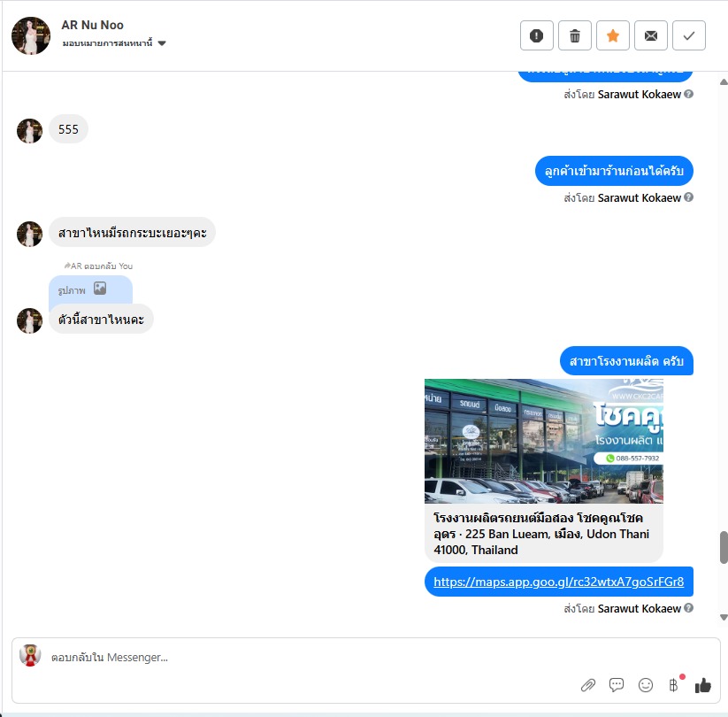
Task: Mark conversation as spam with exclamation icon
Action: coord(536,35)
